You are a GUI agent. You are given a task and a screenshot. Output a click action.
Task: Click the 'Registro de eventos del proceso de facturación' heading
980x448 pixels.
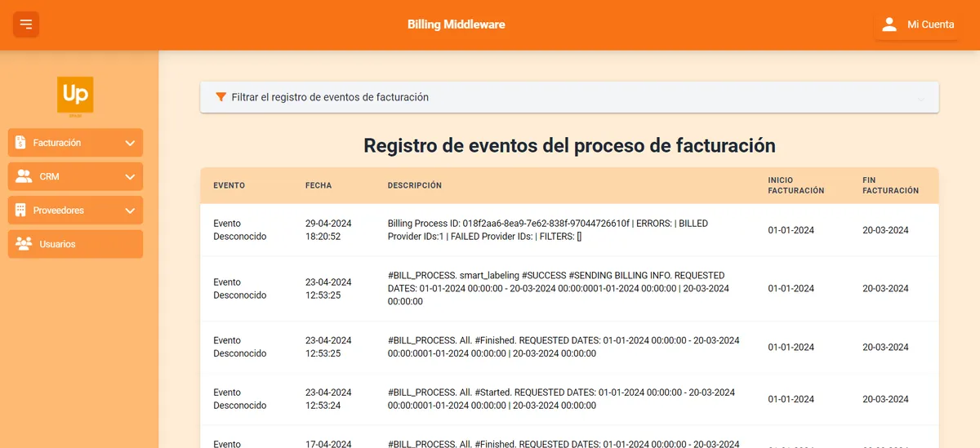click(x=569, y=145)
